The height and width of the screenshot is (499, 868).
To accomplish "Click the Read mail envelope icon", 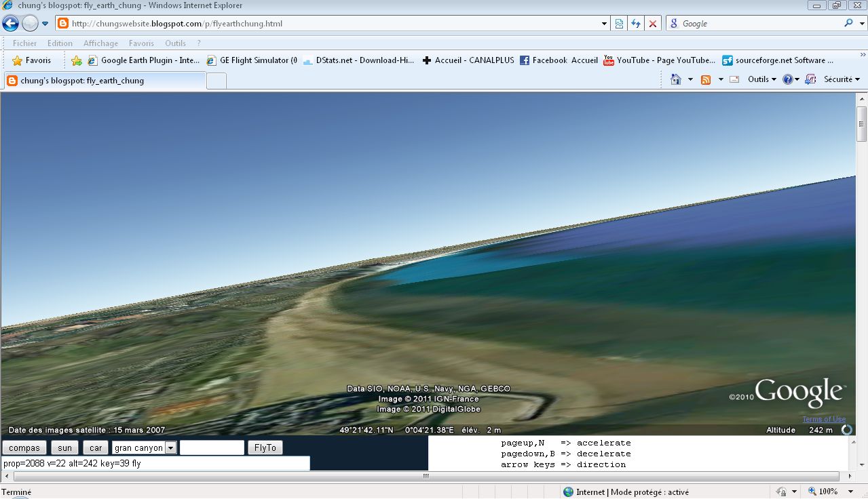I will coord(734,79).
